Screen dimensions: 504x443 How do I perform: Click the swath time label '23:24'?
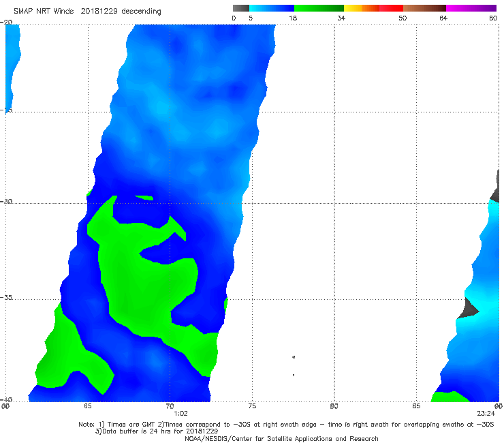tap(486, 414)
